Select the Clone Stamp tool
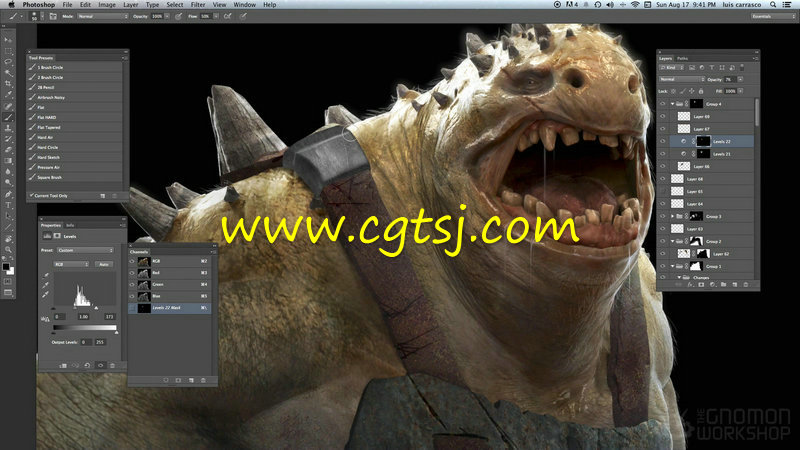The height and width of the screenshot is (450, 800). click(8, 128)
